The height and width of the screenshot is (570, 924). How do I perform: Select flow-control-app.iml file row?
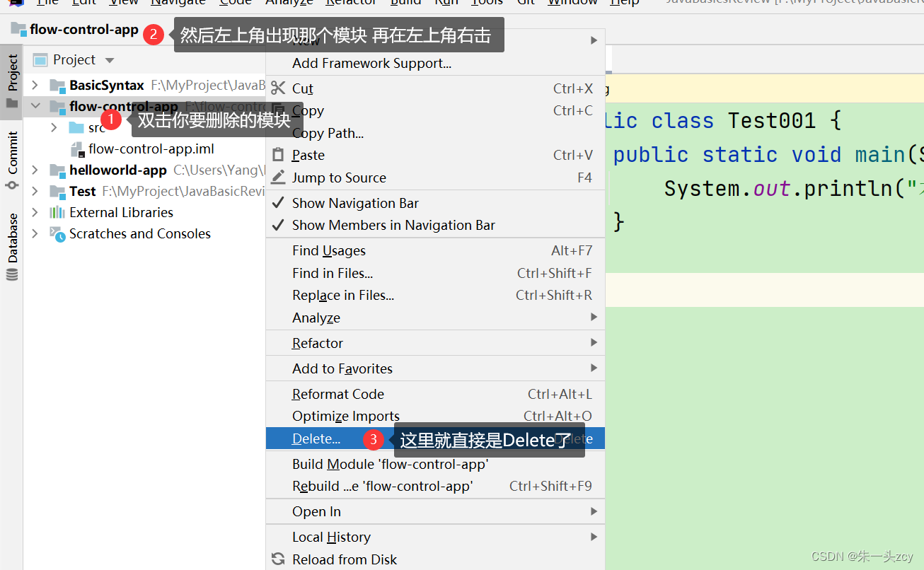click(x=144, y=149)
